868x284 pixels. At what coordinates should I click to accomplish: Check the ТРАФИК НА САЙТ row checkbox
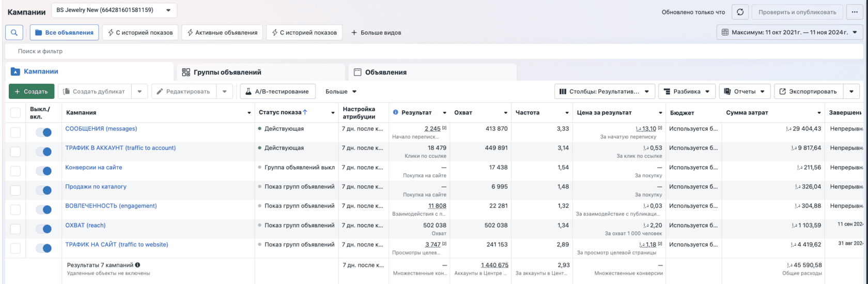tap(16, 248)
